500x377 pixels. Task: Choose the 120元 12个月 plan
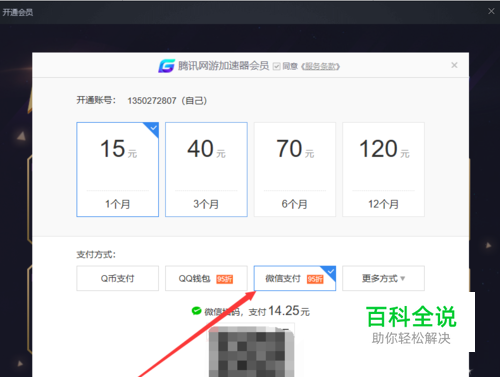pyautogui.click(x=383, y=169)
